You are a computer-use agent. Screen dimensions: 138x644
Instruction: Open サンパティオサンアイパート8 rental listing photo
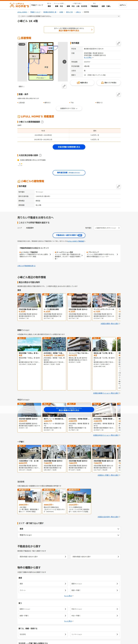[104, 301]
